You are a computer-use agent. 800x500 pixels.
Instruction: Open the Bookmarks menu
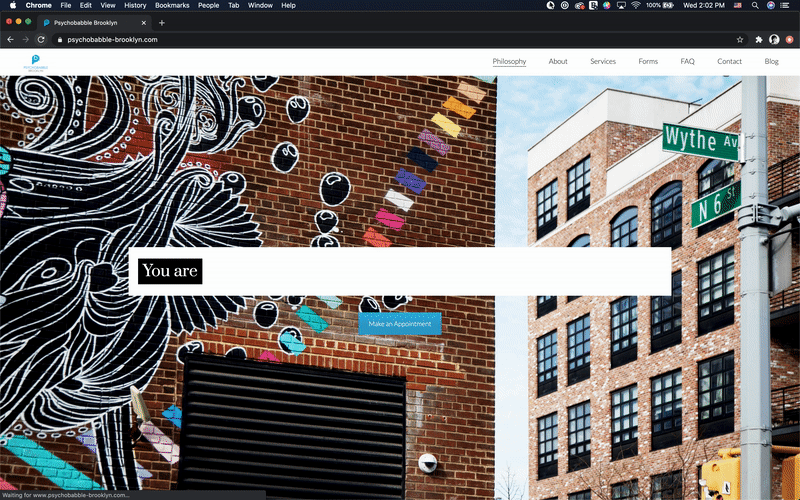click(172, 5)
